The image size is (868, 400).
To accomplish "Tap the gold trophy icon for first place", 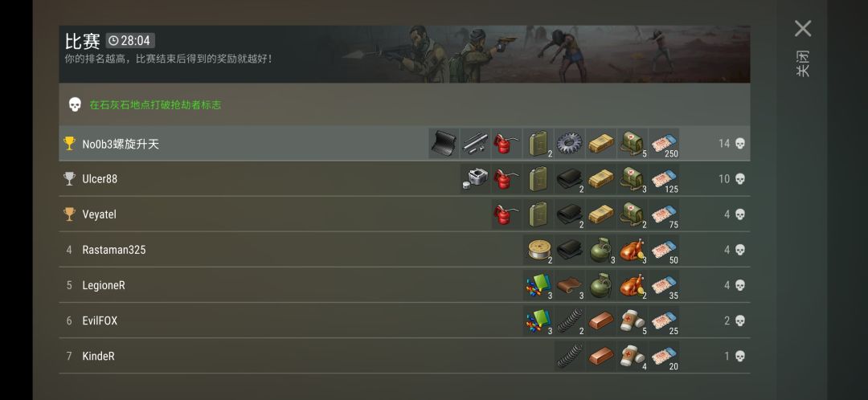I will pyautogui.click(x=69, y=143).
